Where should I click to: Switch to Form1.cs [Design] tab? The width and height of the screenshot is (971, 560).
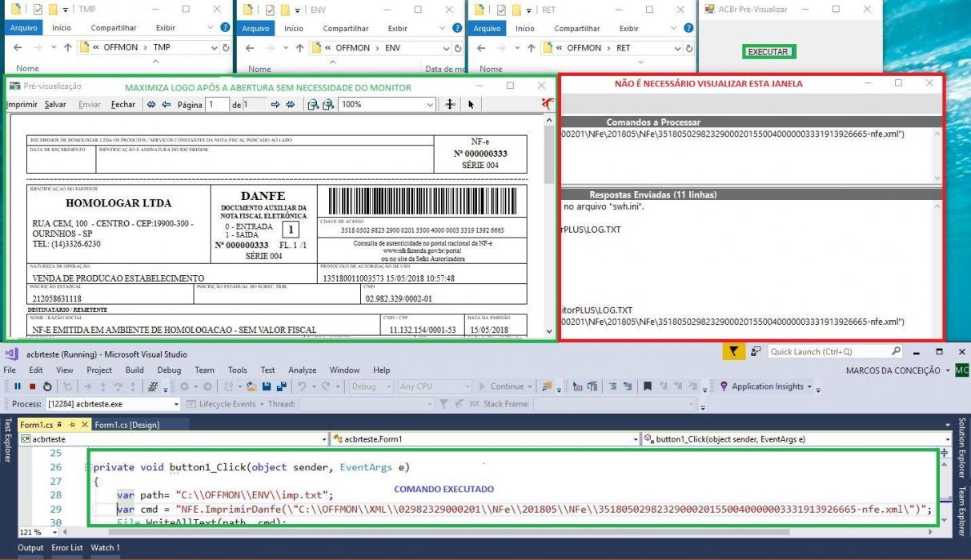(x=126, y=425)
